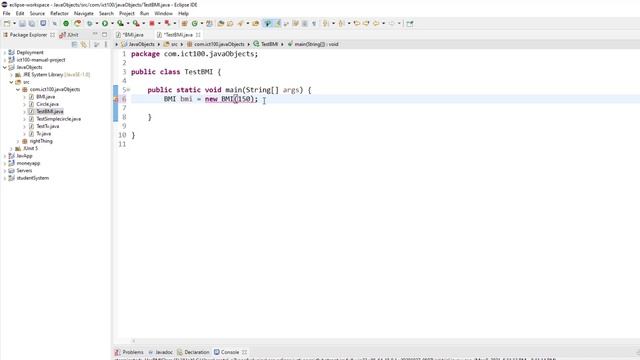Click the New file wizard icon

(7, 24)
